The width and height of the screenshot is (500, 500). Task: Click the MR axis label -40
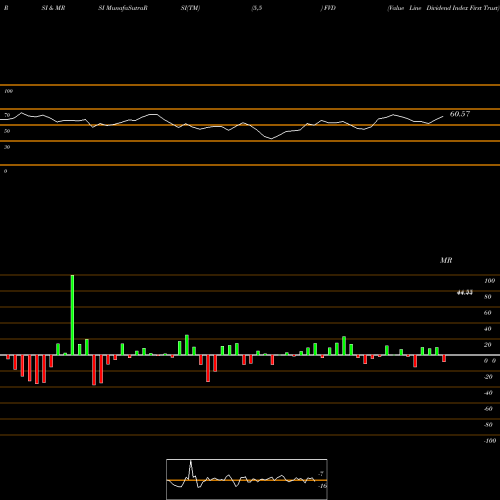pos(488,393)
